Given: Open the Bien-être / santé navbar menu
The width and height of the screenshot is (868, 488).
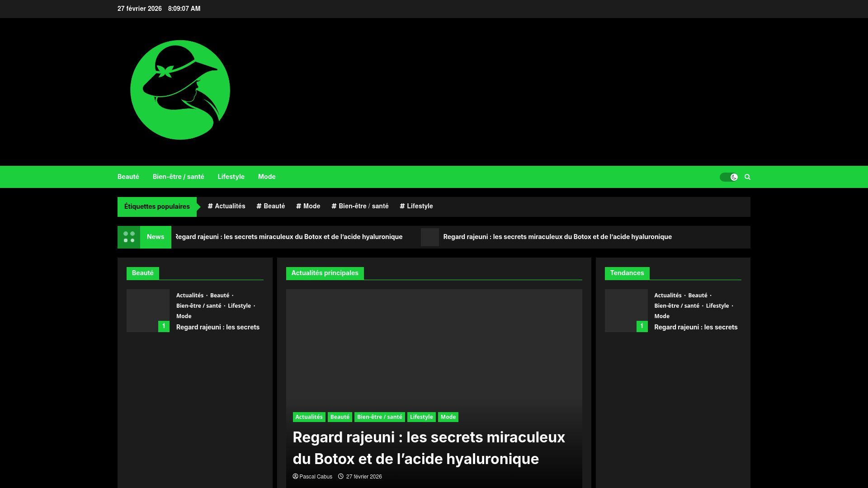Looking at the screenshot, I should 179,177.
